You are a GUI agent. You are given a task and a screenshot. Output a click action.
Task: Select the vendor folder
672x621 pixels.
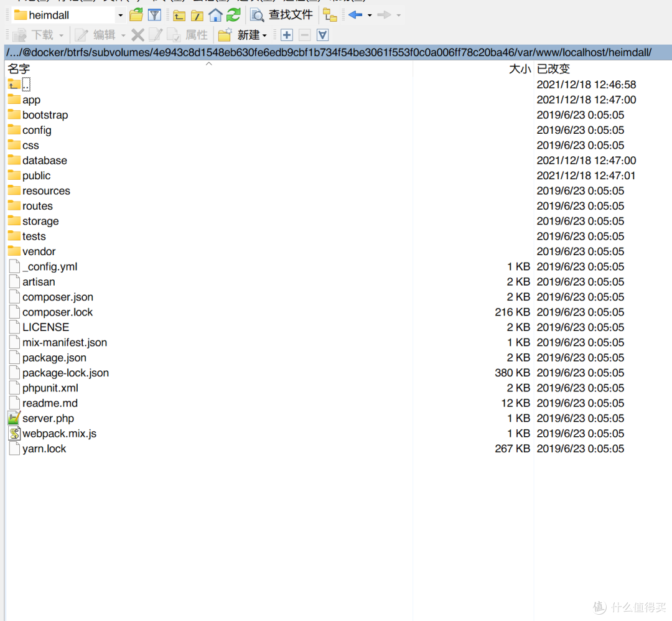coord(39,251)
